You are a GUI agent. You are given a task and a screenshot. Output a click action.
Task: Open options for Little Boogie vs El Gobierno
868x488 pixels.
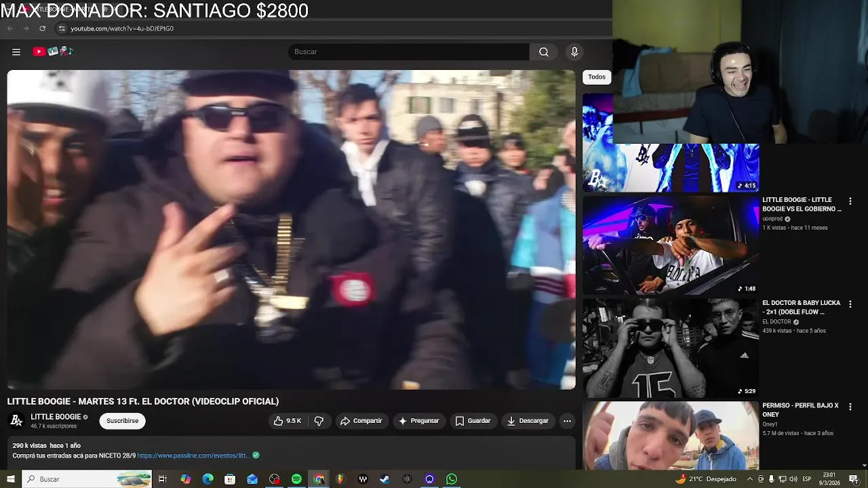[850, 201]
